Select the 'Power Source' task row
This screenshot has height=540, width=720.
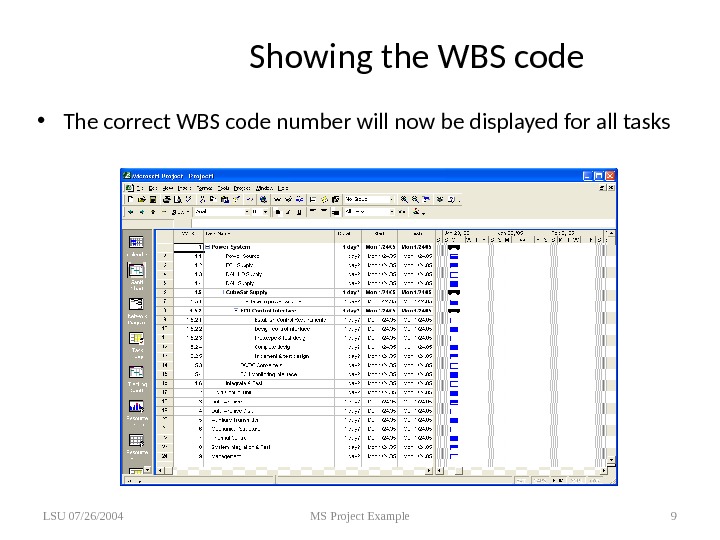pos(294,256)
